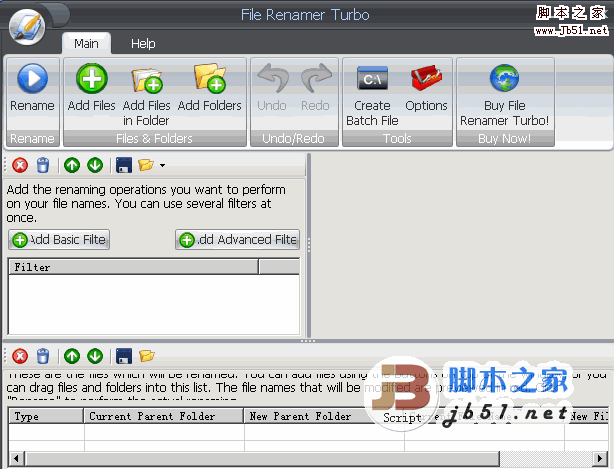
Task: Open file list folder icon
Action: [147, 356]
